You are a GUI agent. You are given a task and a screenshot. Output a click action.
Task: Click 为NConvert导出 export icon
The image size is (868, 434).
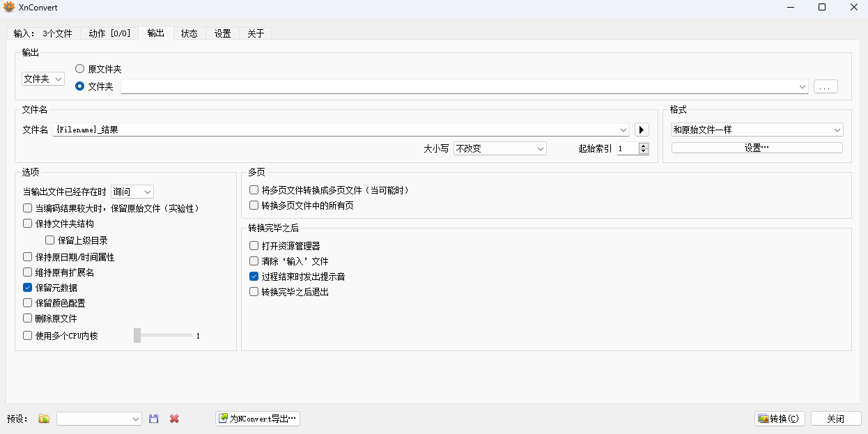(x=224, y=418)
